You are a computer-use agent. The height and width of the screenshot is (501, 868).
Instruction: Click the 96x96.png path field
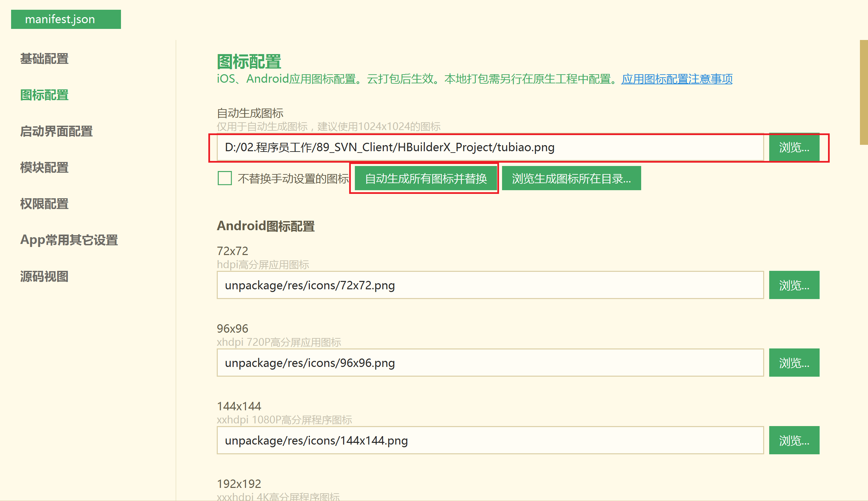coord(490,363)
